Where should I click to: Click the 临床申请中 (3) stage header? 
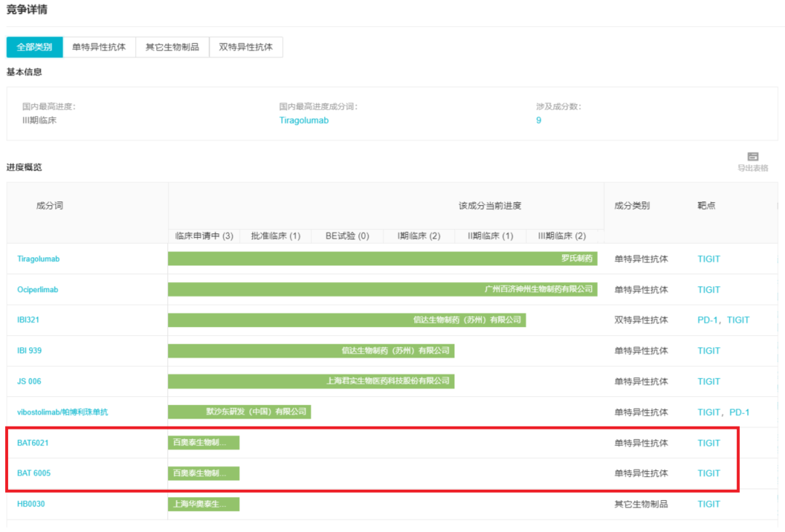(204, 236)
